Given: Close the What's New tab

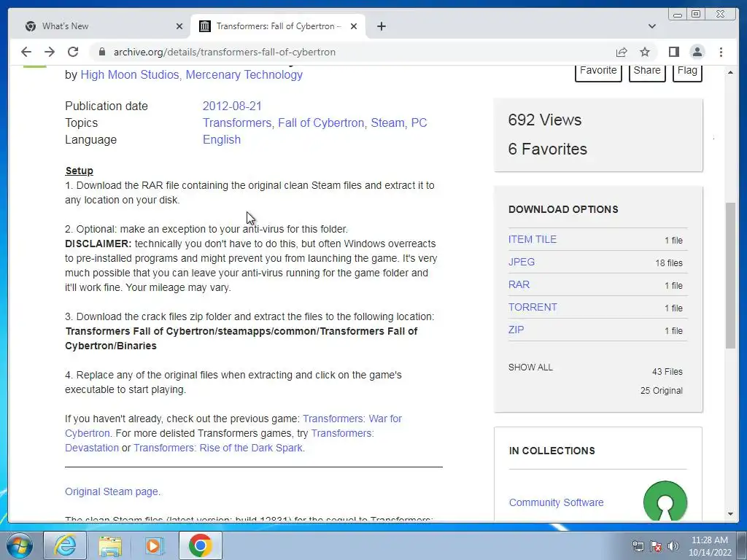Looking at the screenshot, I should [179, 26].
